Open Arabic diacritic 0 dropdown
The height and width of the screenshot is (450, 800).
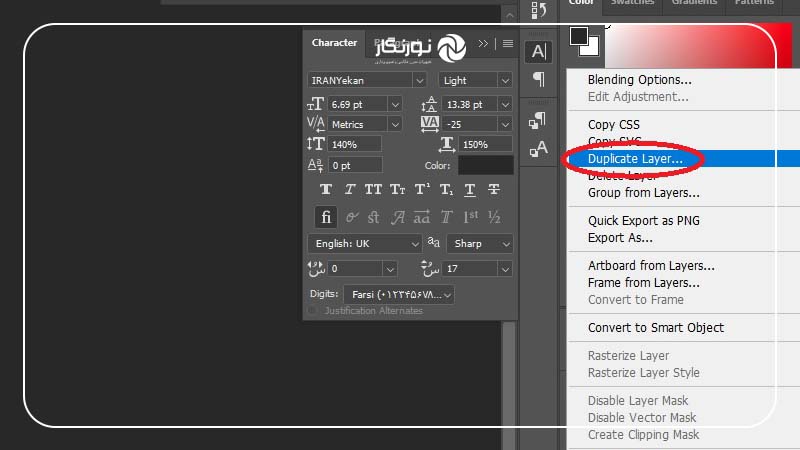point(389,269)
